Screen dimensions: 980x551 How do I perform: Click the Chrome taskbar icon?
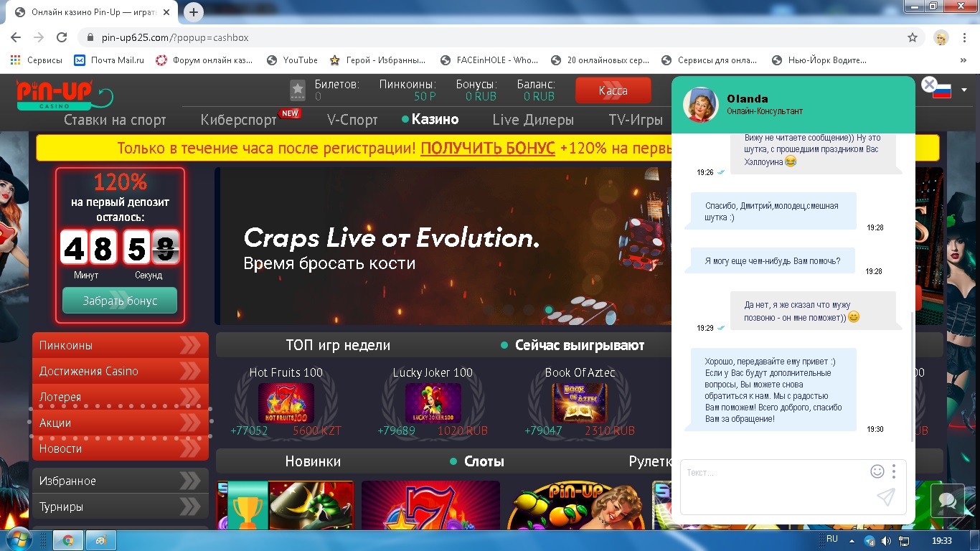tap(68, 540)
